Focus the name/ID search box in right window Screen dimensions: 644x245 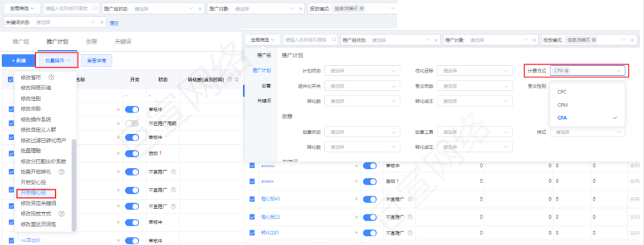[311, 40]
